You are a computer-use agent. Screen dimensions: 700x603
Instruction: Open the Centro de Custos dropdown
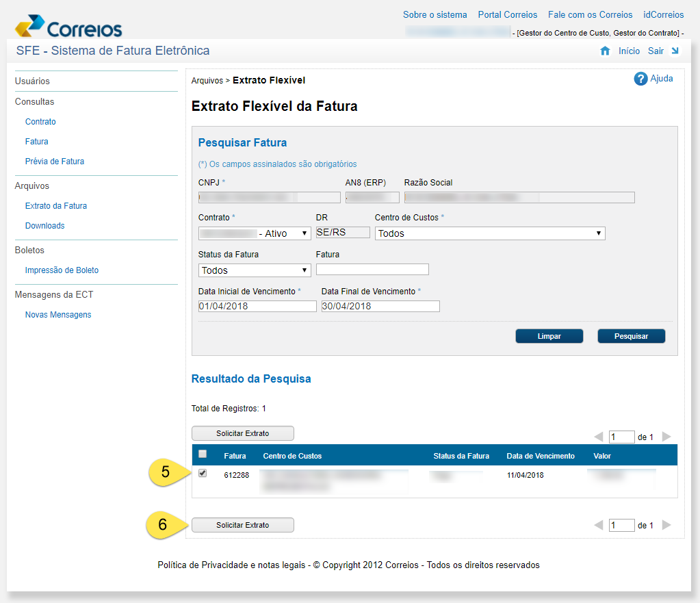pyautogui.click(x=490, y=233)
